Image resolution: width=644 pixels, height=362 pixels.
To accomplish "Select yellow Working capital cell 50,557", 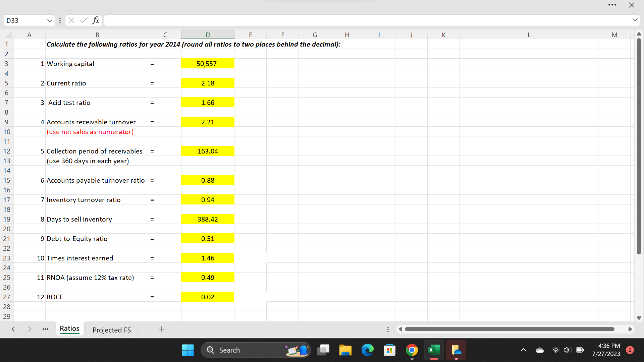I will point(208,64).
